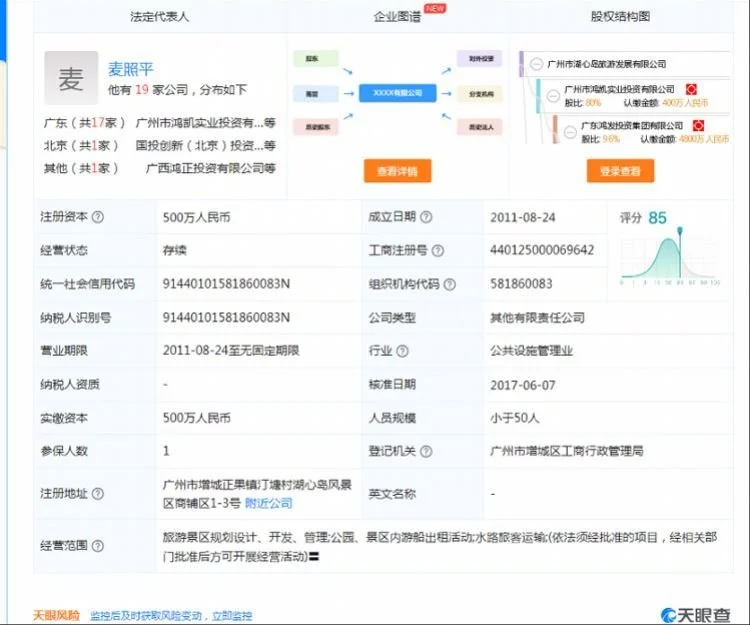Image resolution: width=750 pixels, height=625 pixels.
Task: Click the NEW badge on 企业图谱
Action: (435, 8)
